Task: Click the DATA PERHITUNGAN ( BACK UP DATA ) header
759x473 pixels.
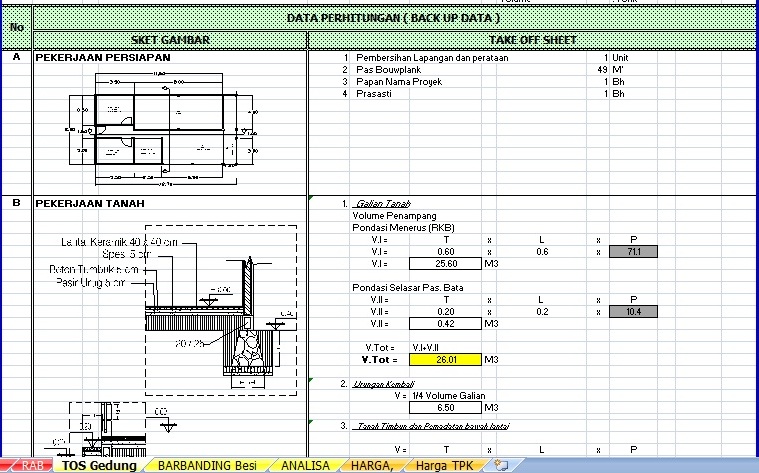Action: pyautogui.click(x=394, y=18)
